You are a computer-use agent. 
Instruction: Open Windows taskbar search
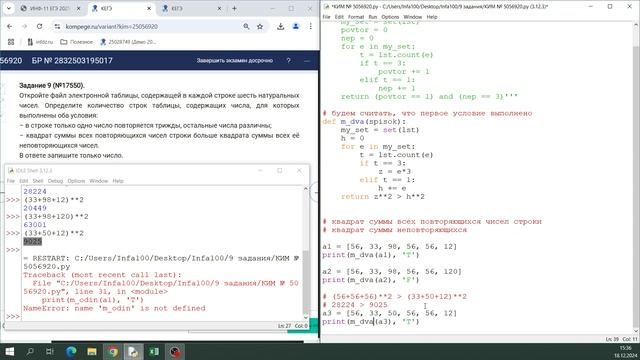point(30,351)
